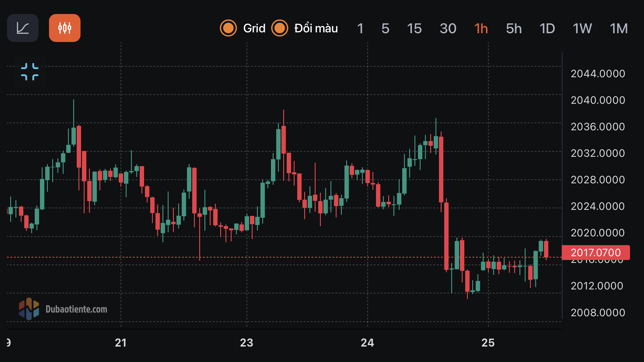Click the 2036.0000 price axis label

pyautogui.click(x=598, y=127)
